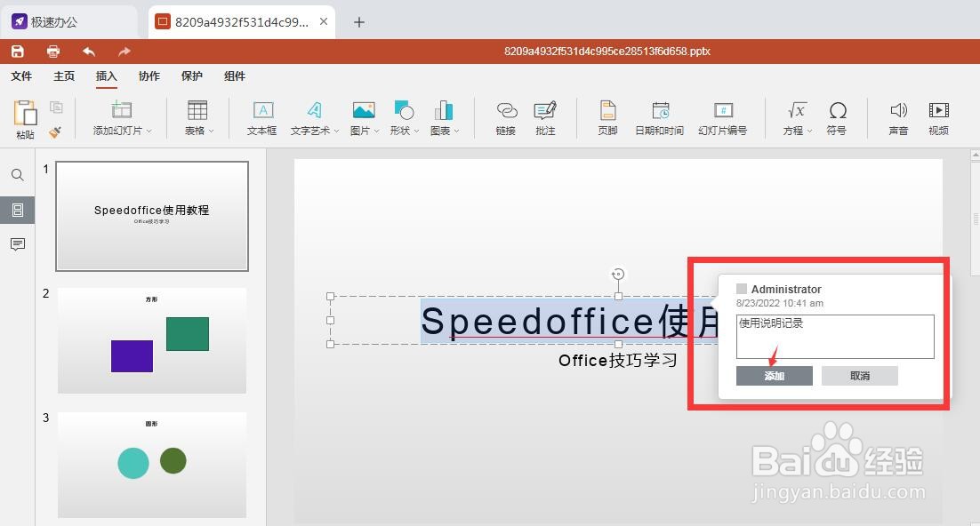Open the search panel in left sidebar
Screen dimensions: 980x526
pos(18,175)
